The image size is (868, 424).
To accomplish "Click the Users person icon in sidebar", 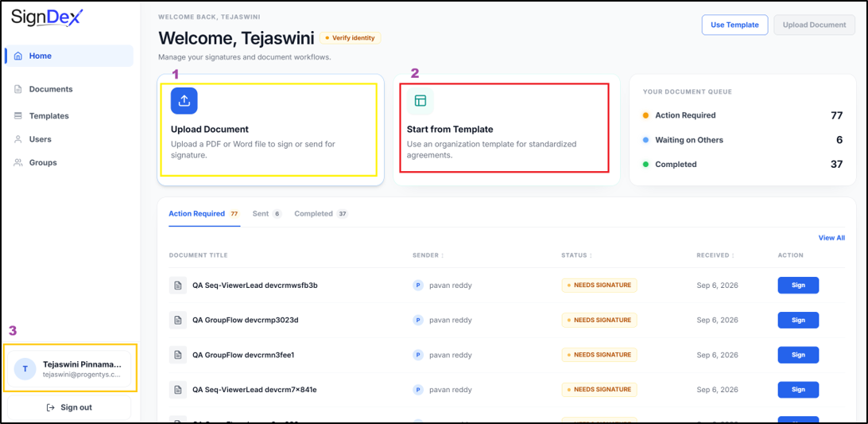I will click(18, 139).
